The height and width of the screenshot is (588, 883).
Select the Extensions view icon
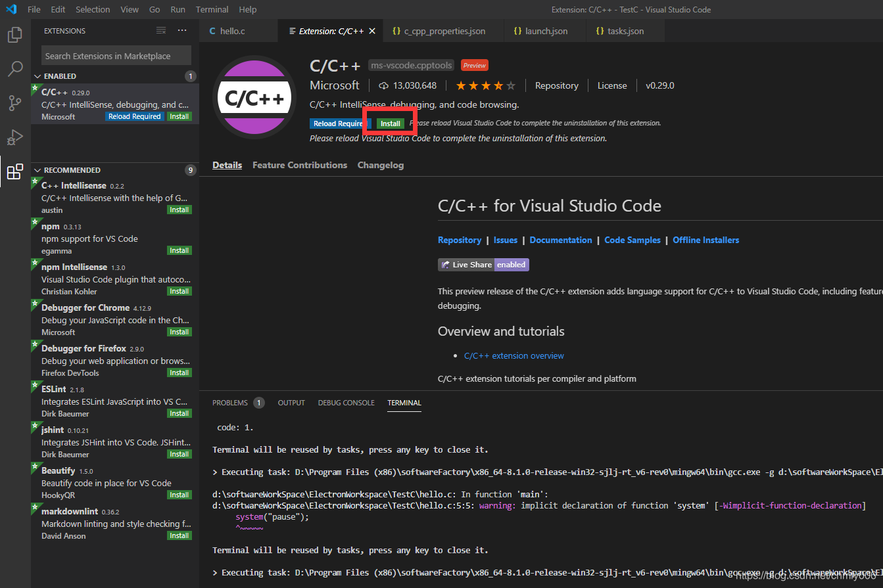click(14, 171)
